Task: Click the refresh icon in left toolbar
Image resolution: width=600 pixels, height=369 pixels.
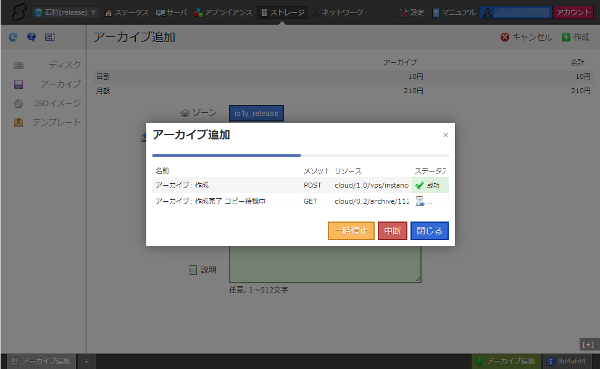Action: (13, 37)
